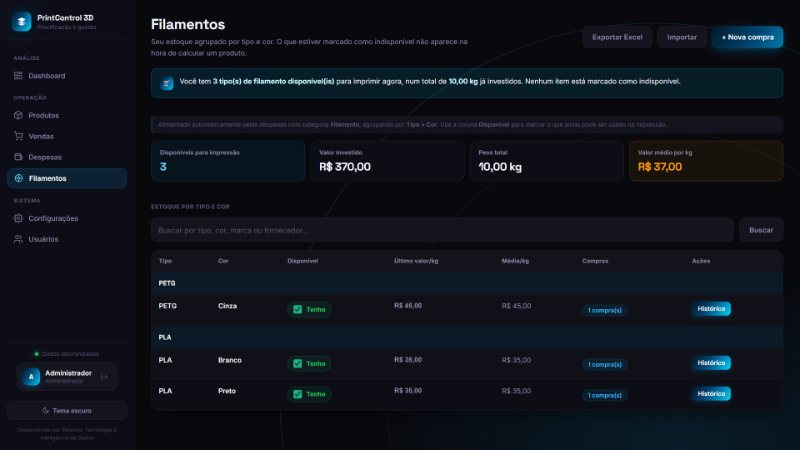800x450 pixels.
Task: Open Histórico for PLA Branco
Action: [711, 363]
